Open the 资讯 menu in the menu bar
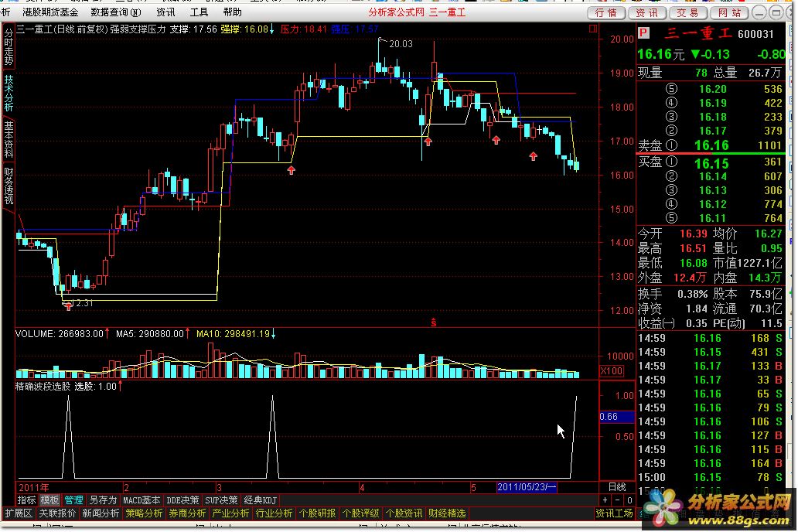 165,12
